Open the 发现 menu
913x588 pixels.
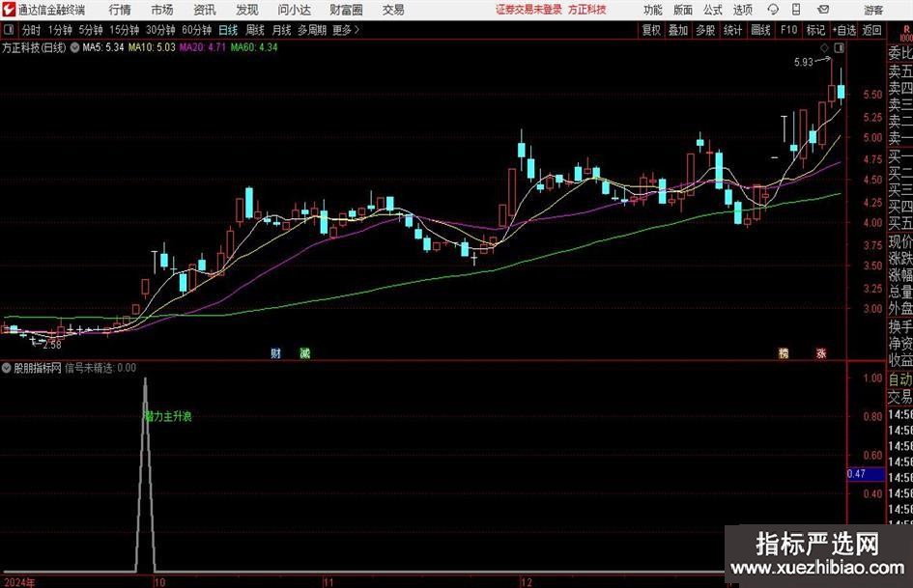pos(247,10)
